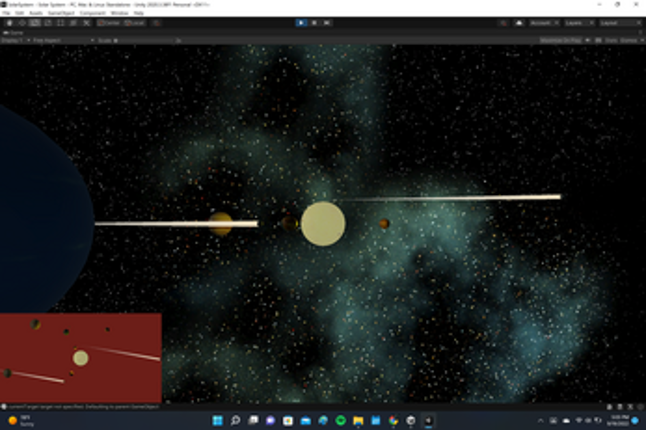Advance one frame with Step button
The image size is (646, 430).
327,23
